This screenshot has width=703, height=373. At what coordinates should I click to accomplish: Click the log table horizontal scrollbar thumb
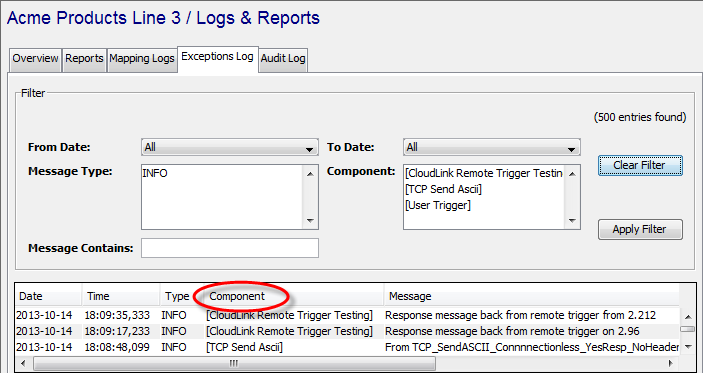pyautogui.click(x=234, y=364)
